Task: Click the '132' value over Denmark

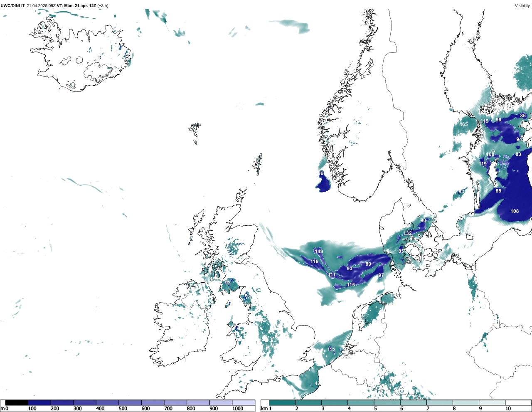Action: coord(408,233)
